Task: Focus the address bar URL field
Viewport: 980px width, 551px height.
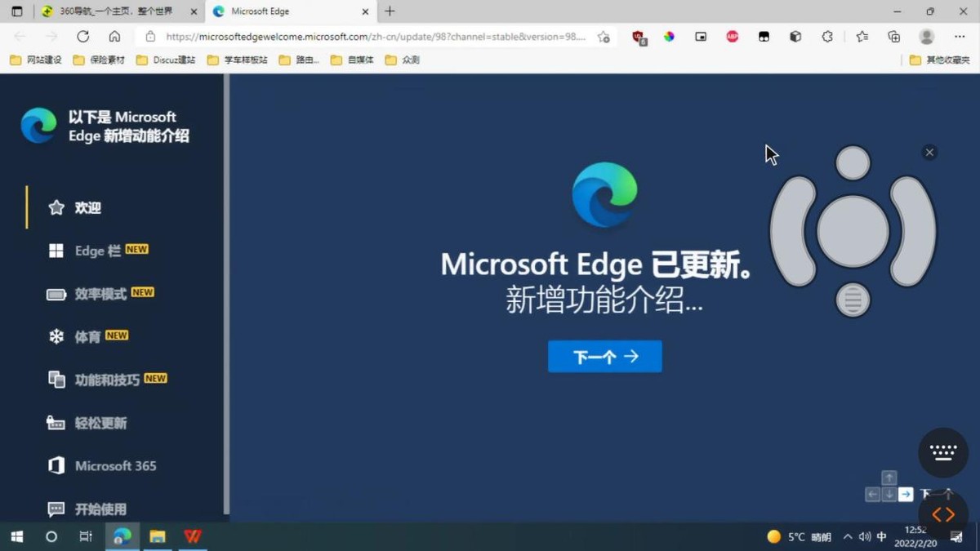Action: [x=376, y=37]
